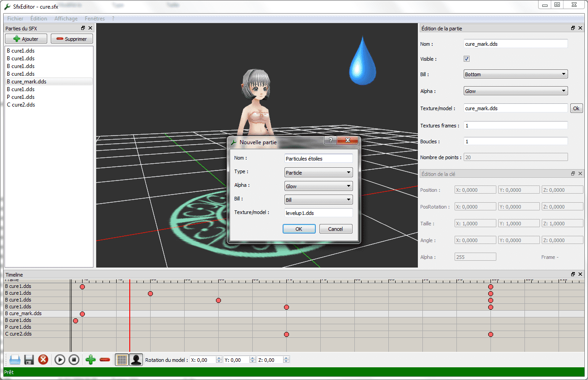The image size is (588, 380).
Task: Click the red minus remove-key toolbar icon
Action: coord(105,360)
